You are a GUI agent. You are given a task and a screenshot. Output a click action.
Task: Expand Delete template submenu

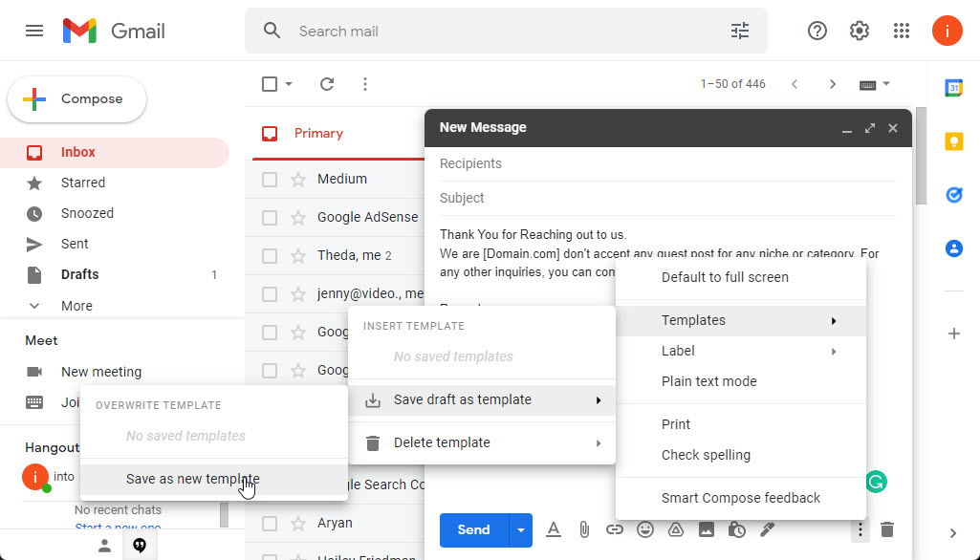point(482,443)
